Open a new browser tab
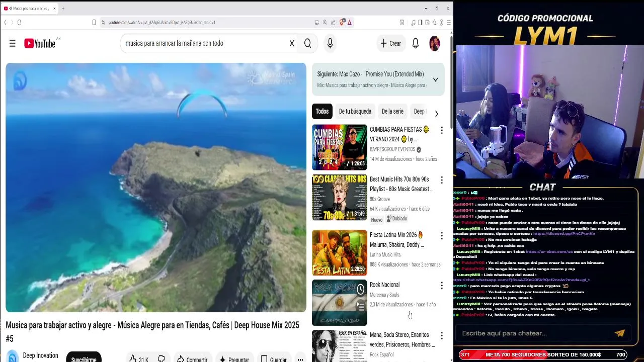 [x=63, y=9]
